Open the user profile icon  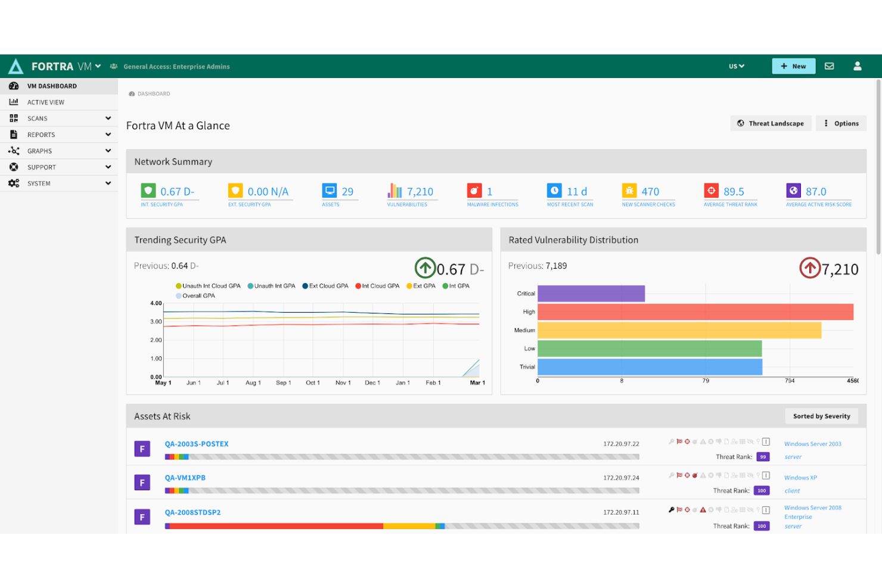point(857,66)
